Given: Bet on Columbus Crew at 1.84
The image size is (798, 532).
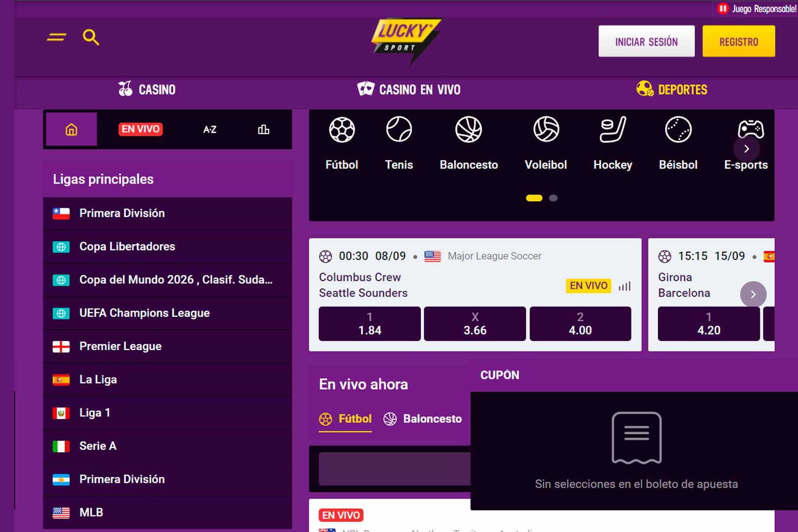Looking at the screenshot, I should pos(370,324).
